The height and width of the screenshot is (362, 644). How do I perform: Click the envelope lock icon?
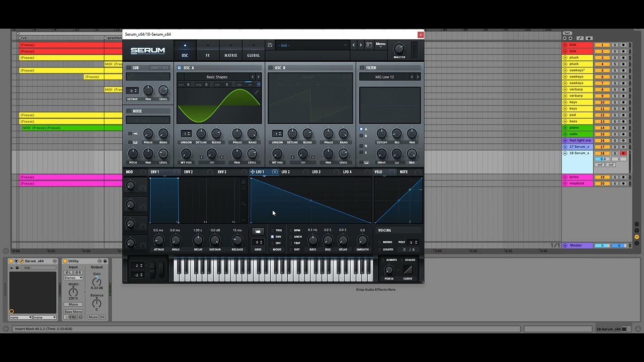click(244, 182)
